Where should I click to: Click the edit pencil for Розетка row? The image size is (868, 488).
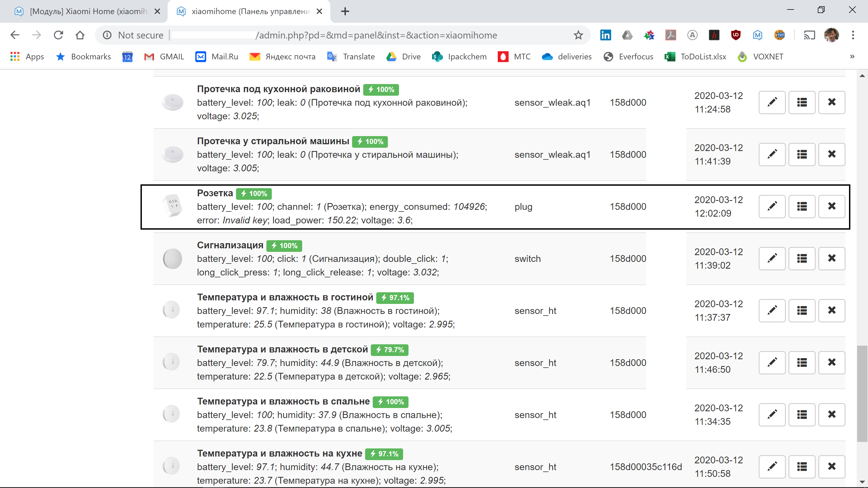point(772,206)
